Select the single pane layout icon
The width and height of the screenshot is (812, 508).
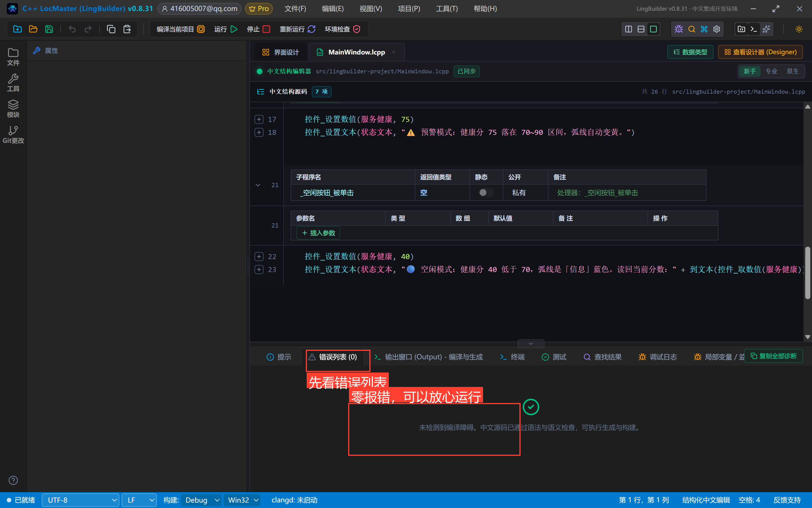click(x=653, y=29)
